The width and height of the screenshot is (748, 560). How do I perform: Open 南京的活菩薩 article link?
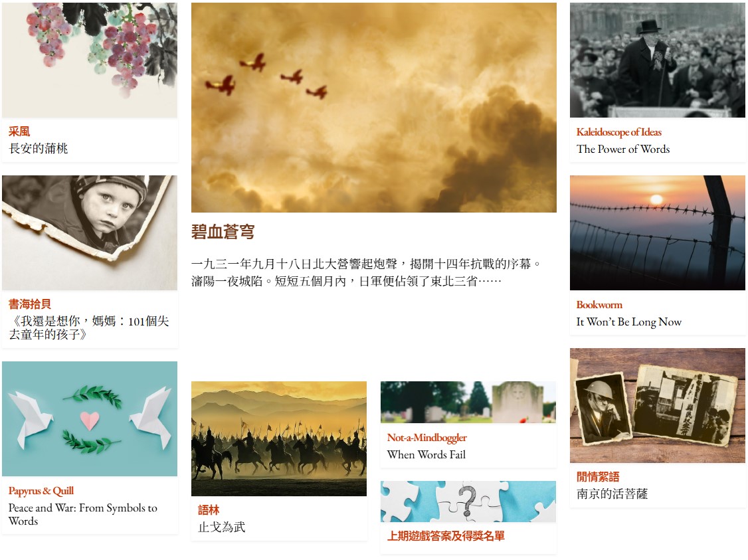coord(612,494)
